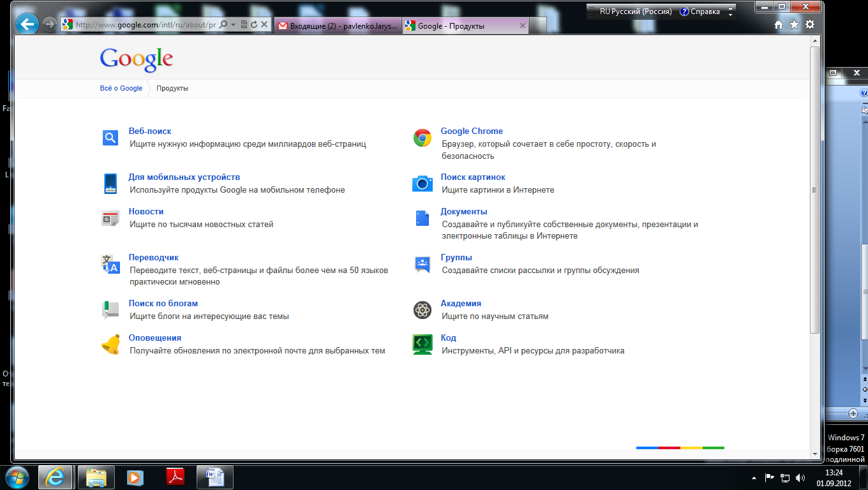
Task: Go to home page via the house icon
Action: [x=778, y=25]
